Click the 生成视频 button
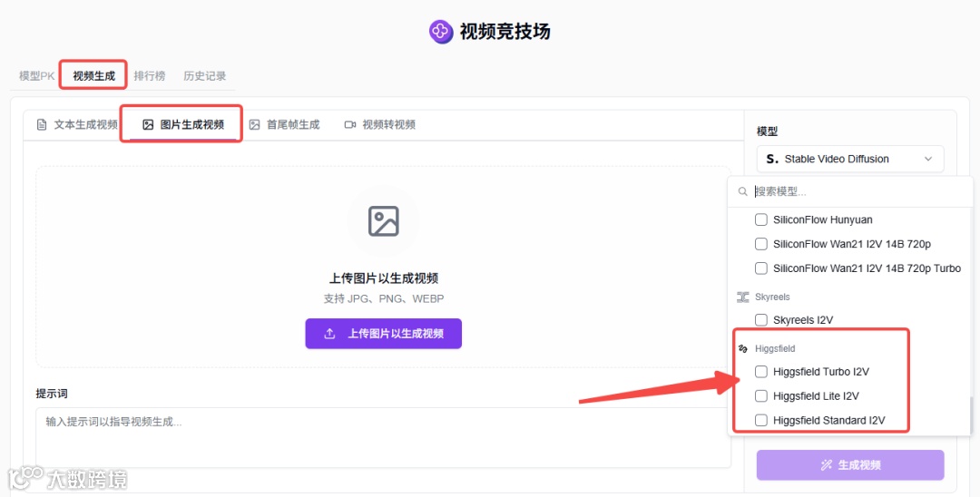 [850, 465]
